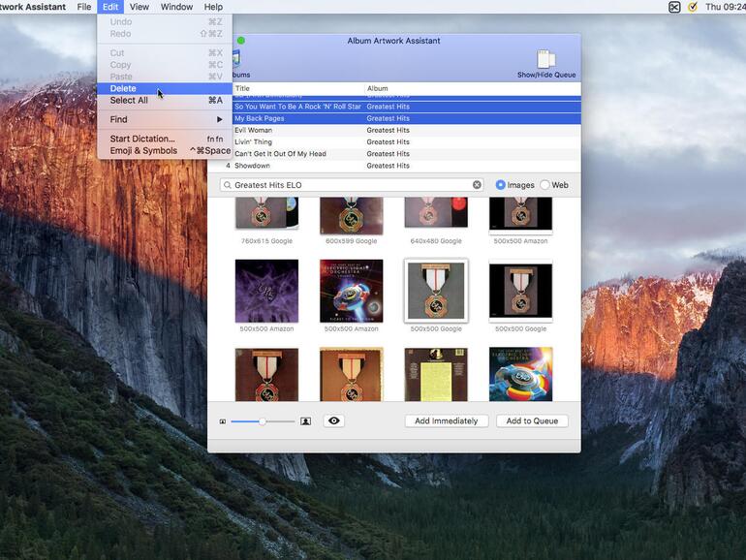The height and width of the screenshot is (560, 746).
Task: Clear the search field with the X icon
Action: 477,185
